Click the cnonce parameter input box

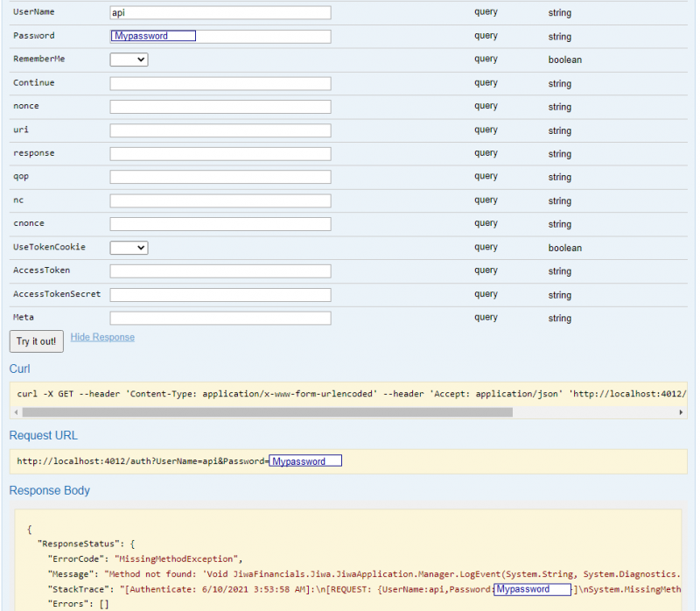pos(219,224)
